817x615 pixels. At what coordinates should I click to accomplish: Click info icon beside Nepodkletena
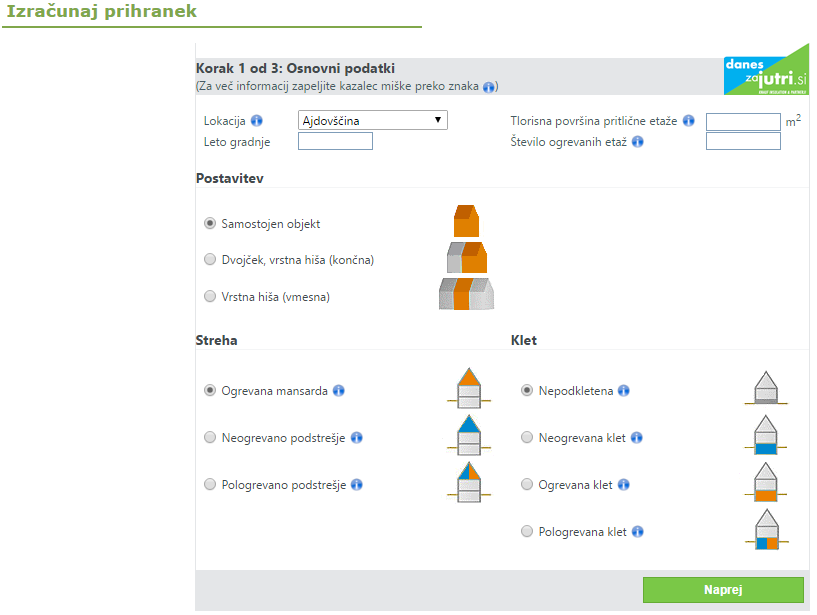coord(624,391)
